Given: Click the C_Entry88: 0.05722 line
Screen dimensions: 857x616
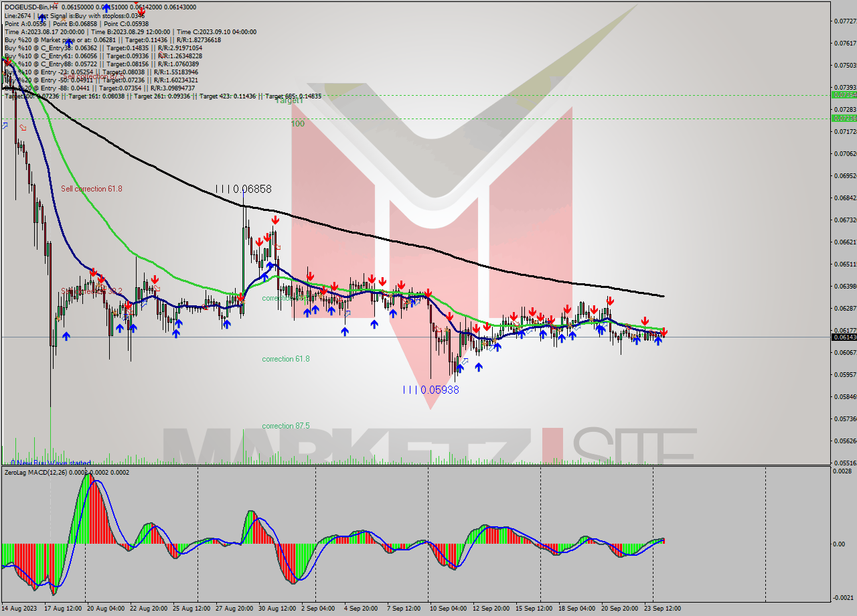Looking at the screenshot, I should tap(102, 64).
